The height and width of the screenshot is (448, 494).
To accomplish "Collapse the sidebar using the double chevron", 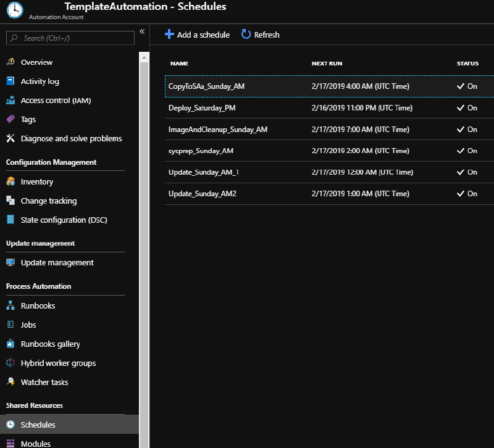I will (x=141, y=31).
